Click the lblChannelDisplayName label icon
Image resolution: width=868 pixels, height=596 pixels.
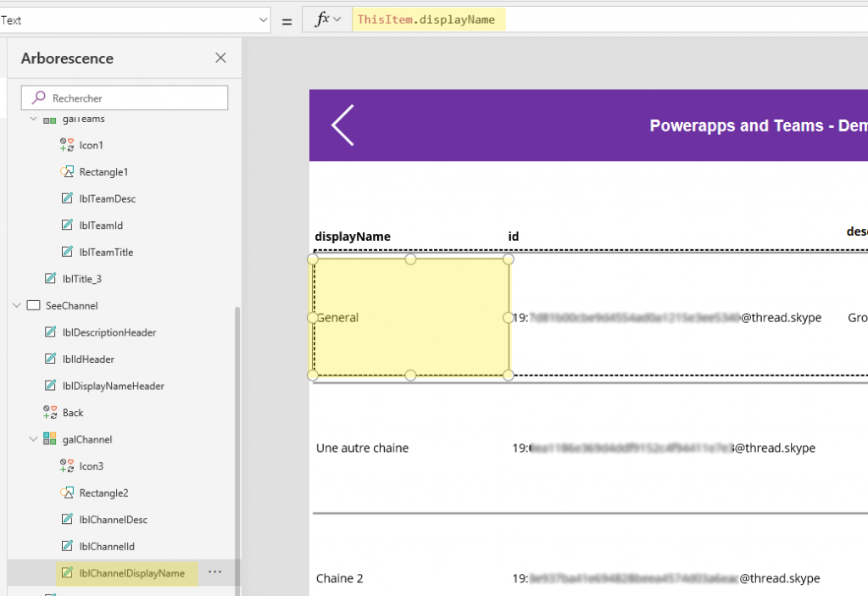(x=66, y=572)
